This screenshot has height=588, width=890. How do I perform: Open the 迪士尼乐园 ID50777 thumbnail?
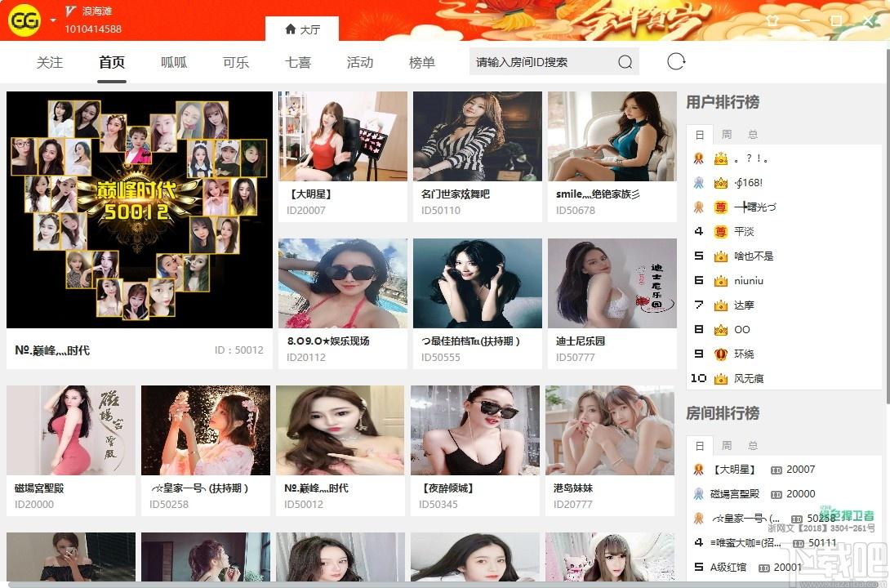coord(612,283)
